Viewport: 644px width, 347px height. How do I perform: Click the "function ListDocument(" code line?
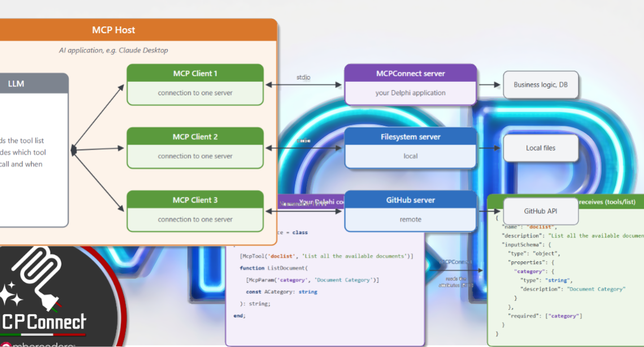[273, 268]
